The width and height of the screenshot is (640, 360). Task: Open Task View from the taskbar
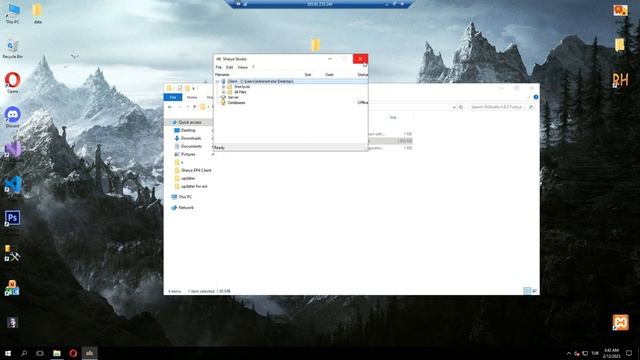[40, 353]
